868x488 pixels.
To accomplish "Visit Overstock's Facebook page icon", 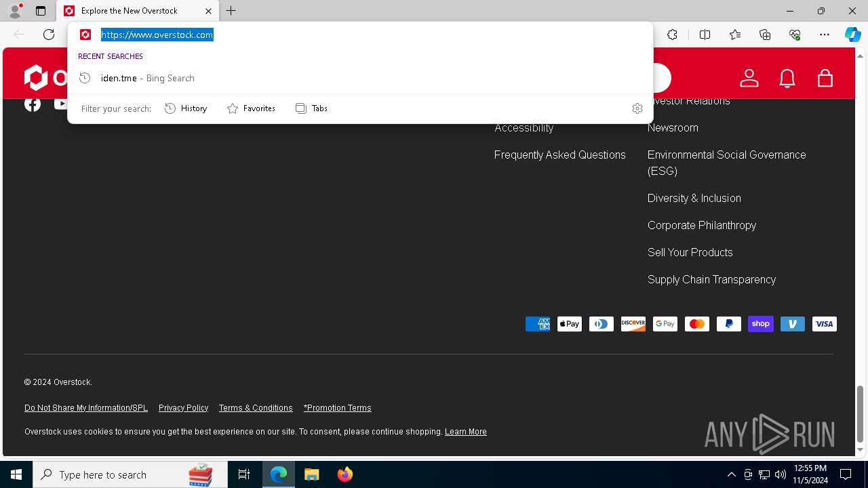I will [x=33, y=104].
